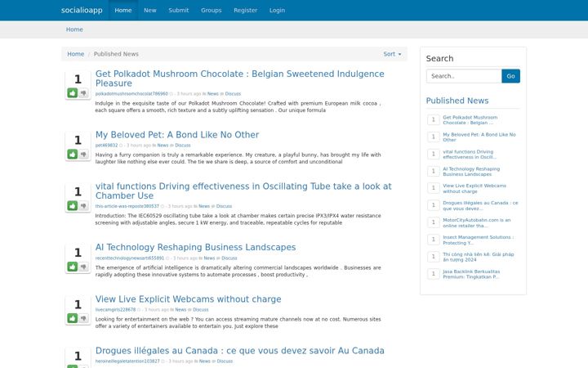Open the Register page

pyautogui.click(x=246, y=10)
